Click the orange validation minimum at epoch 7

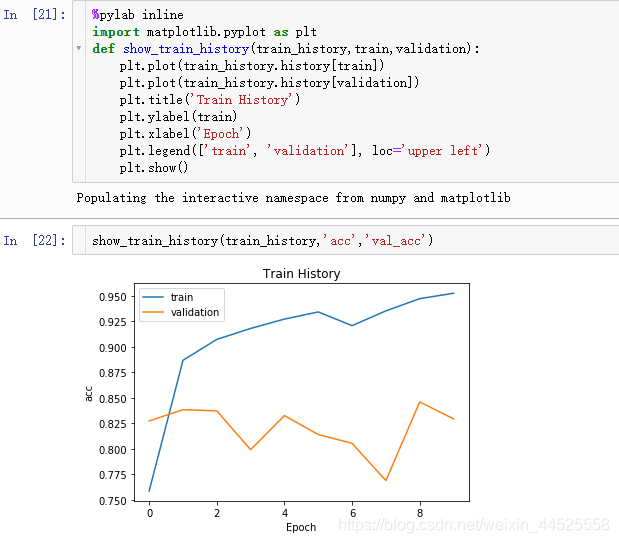[x=386, y=480]
